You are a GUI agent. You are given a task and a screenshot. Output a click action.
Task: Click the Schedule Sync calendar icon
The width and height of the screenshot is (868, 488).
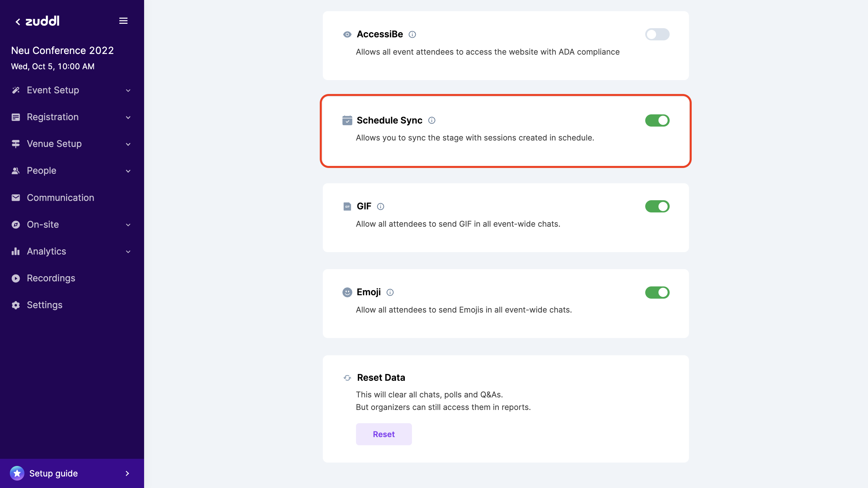347,120
